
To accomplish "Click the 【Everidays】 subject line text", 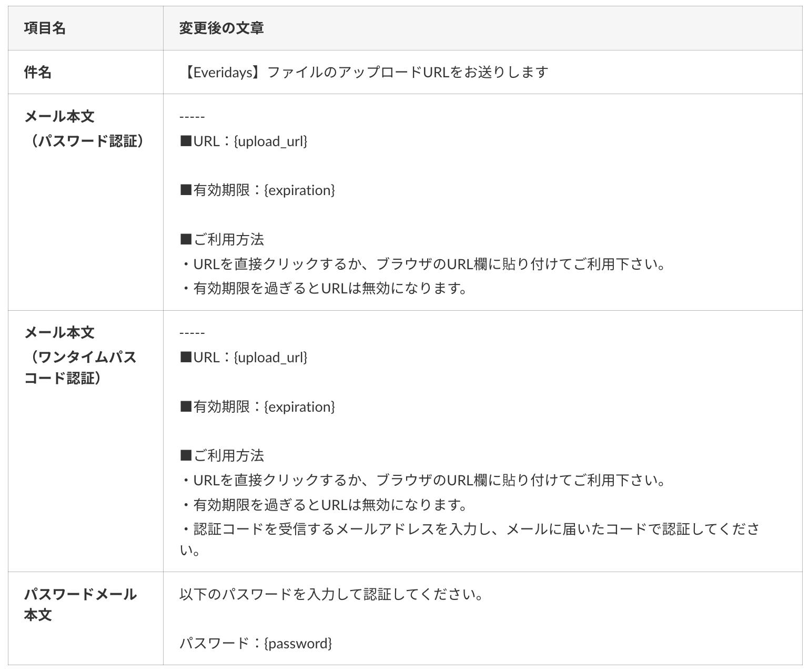I will [364, 72].
